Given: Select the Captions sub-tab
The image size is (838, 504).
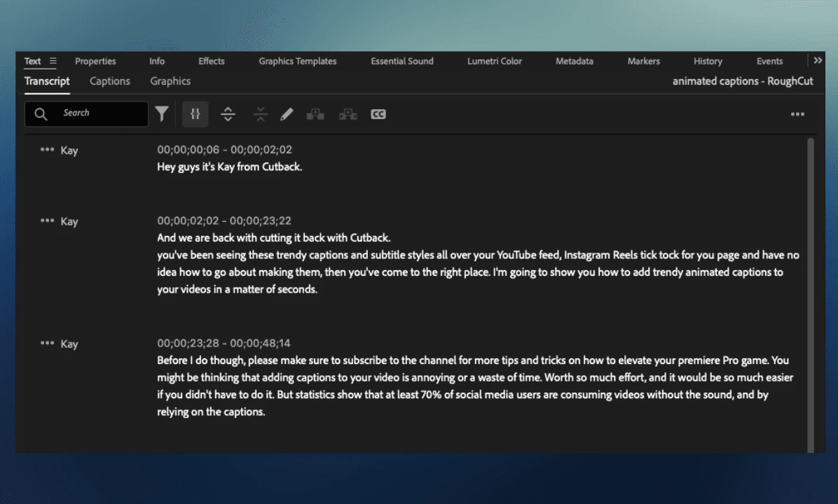Looking at the screenshot, I should pos(109,81).
